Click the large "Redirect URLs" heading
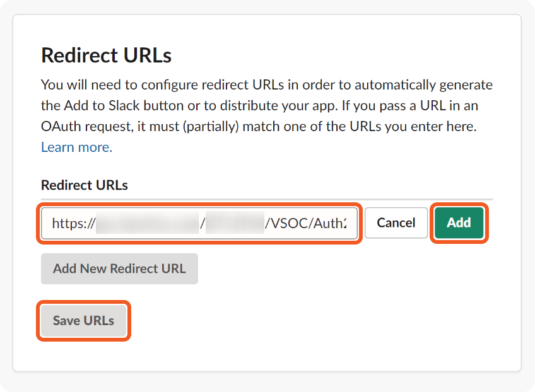This screenshot has height=392, width=535. tap(106, 55)
